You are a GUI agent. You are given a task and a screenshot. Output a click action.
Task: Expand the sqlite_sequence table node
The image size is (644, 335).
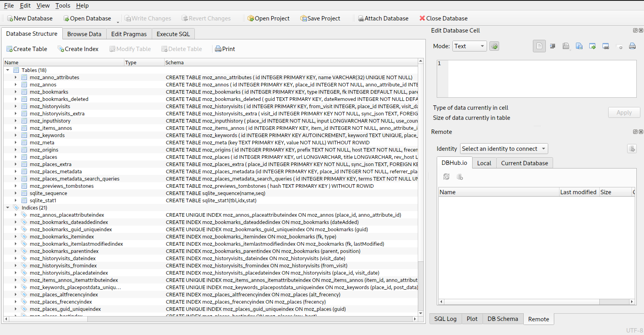[x=16, y=193]
